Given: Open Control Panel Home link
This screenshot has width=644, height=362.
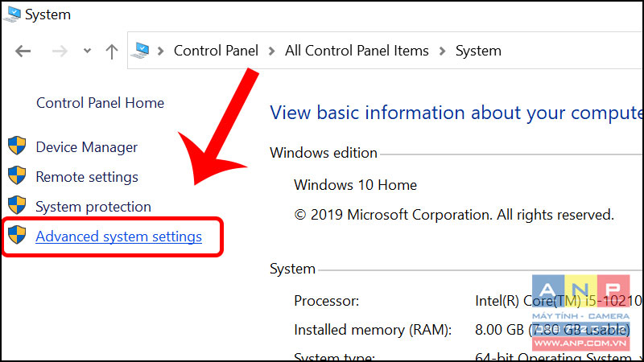Looking at the screenshot, I should point(100,103).
